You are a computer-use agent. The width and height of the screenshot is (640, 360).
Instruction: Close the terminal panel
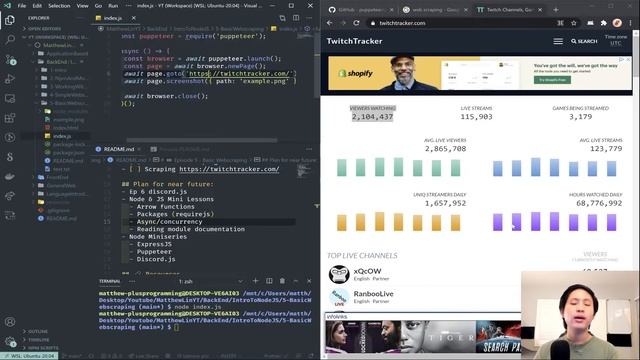pos(309,281)
